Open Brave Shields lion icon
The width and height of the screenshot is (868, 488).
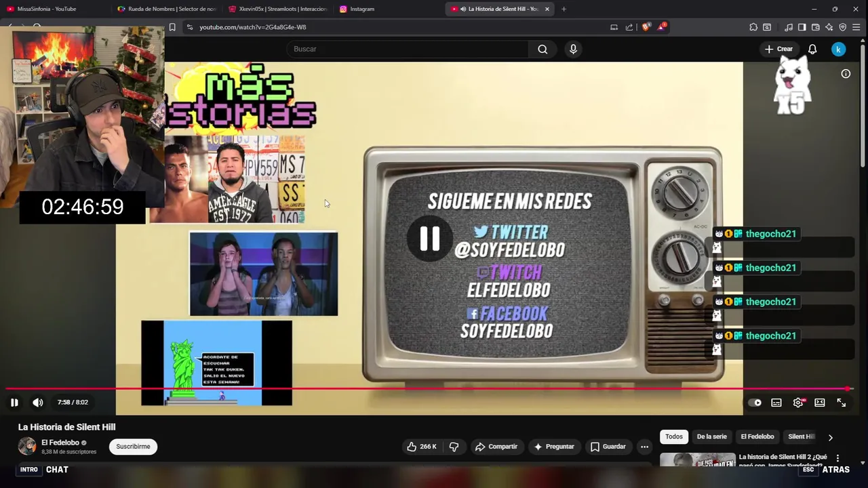[646, 27]
